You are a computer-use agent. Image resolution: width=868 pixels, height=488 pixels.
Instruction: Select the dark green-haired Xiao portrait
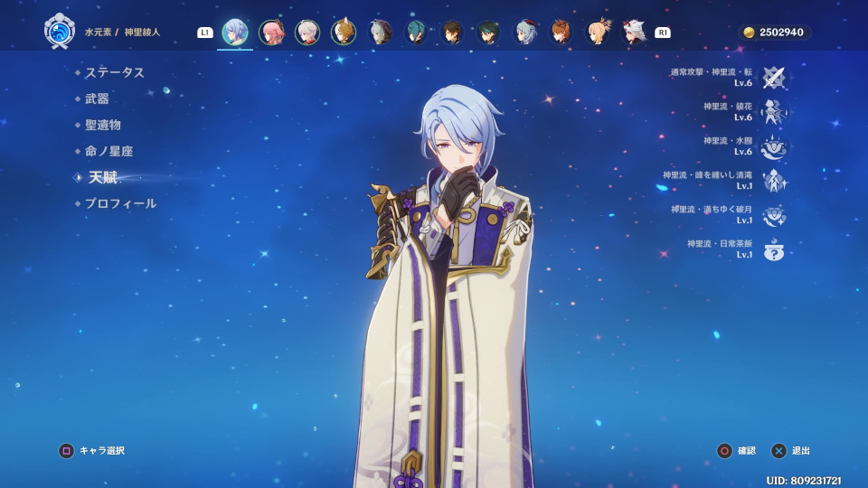[x=489, y=33]
